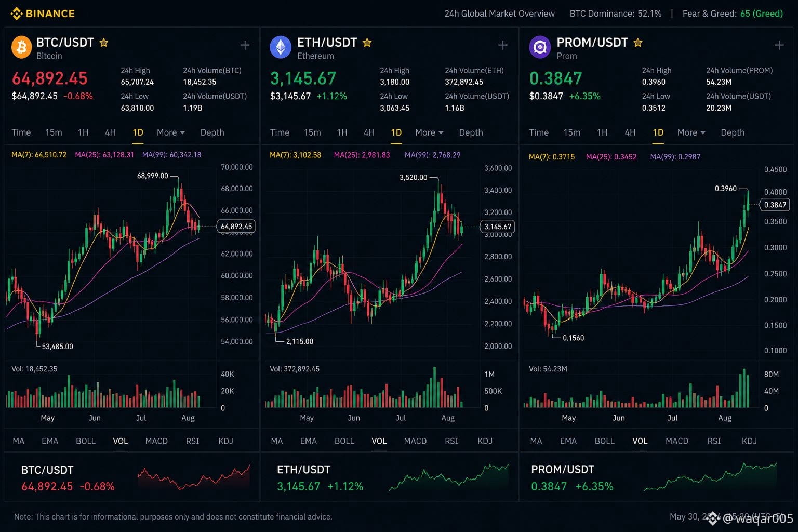Enable the EMA indicator under the PROM/USDT chart

coord(568,441)
